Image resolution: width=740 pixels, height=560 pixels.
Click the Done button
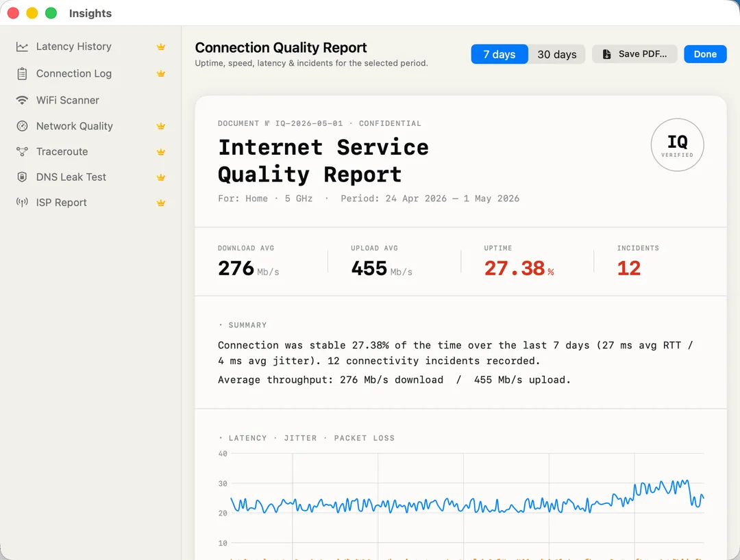[705, 54]
